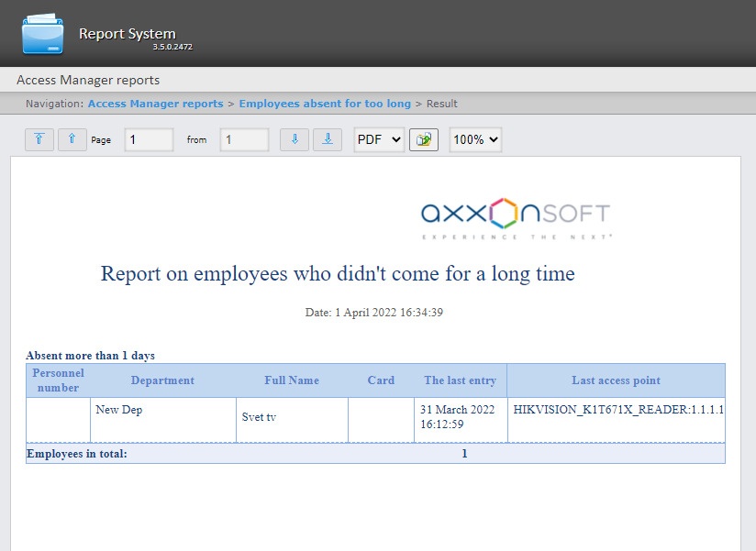
Task: Go to the first report page
Action: click(x=39, y=139)
